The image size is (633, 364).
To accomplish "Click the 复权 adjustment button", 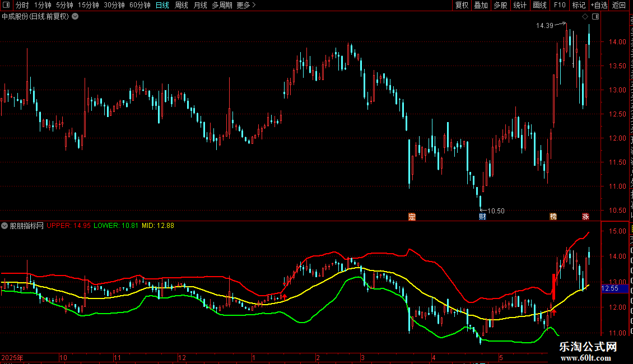I will (x=462, y=5).
